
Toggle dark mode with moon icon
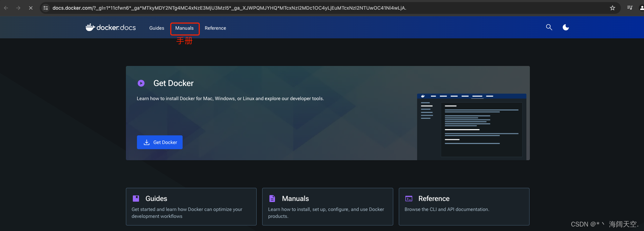[566, 27]
